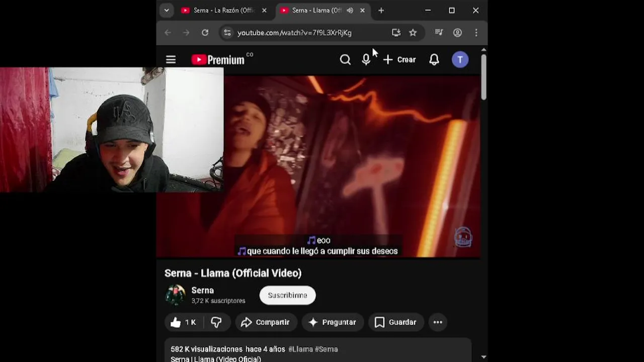Click the 3,72 K suscriptores text

(x=218, y=301)
